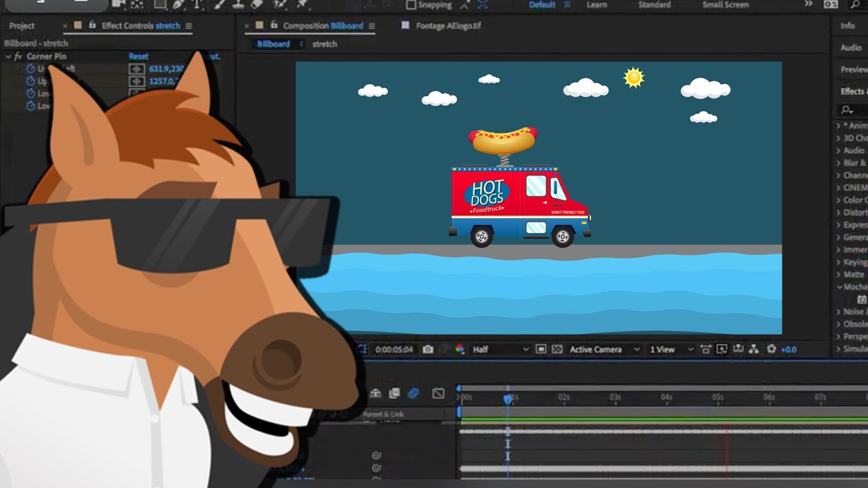868x488 pixels.
Task: Click the +0.0 exposure value
Action: [789, 349]
